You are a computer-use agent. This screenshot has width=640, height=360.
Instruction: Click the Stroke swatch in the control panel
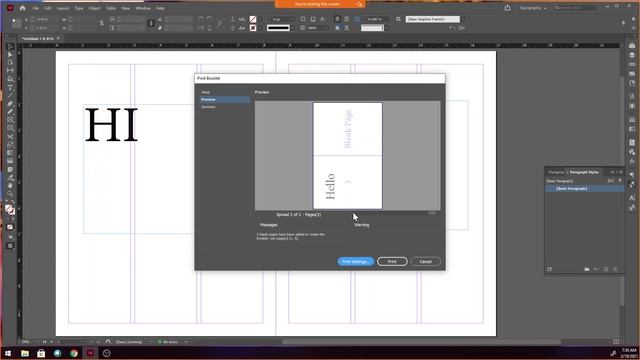[253, 28]
